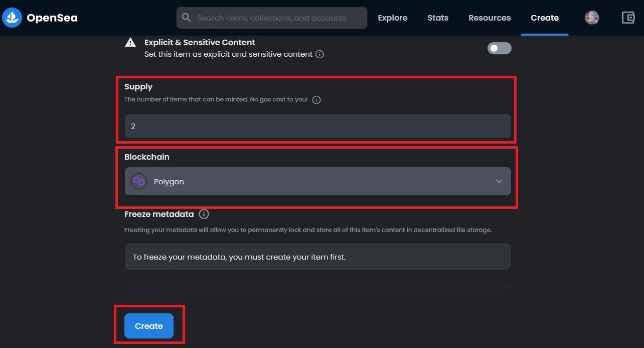The height and width of the screenshot is (348, 644).
Task: Click the info icon beside Freeze metadata
Action: [204, 214]
